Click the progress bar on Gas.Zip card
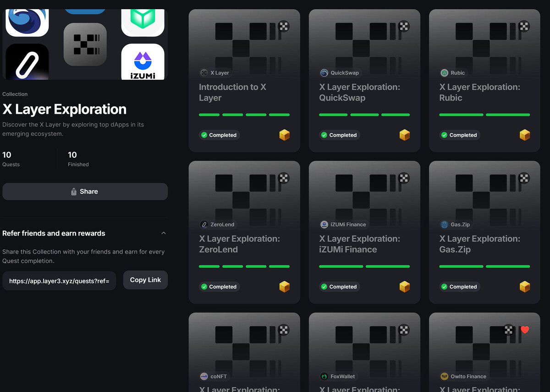 coord(484,266)
